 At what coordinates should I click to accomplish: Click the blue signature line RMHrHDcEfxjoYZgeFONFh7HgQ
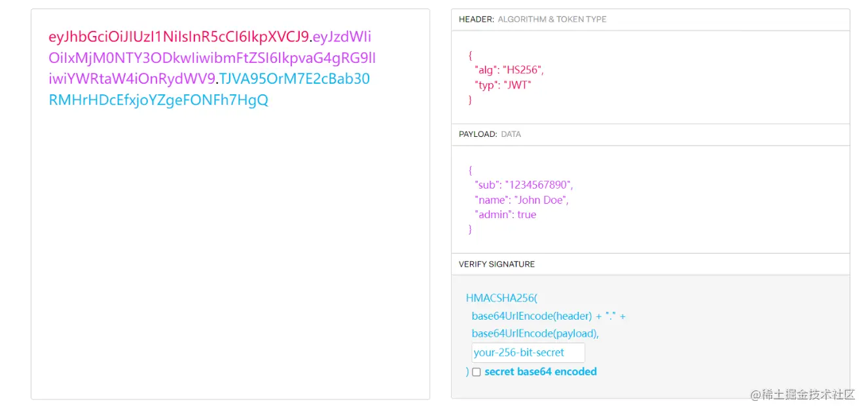coord(158,100)
